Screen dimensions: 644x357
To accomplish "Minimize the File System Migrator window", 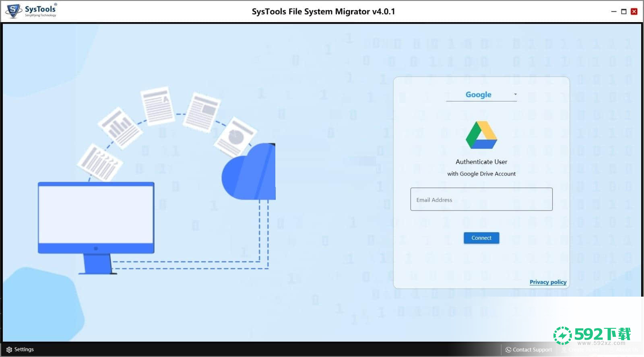I will pos(614,12).
